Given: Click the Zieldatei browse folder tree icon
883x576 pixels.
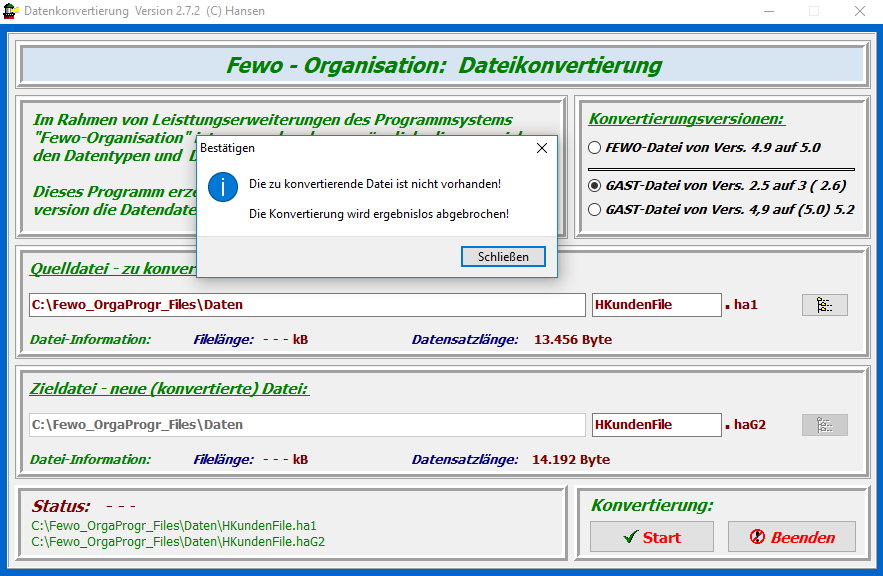Looking at the screenshot, I should pos(824,425).
